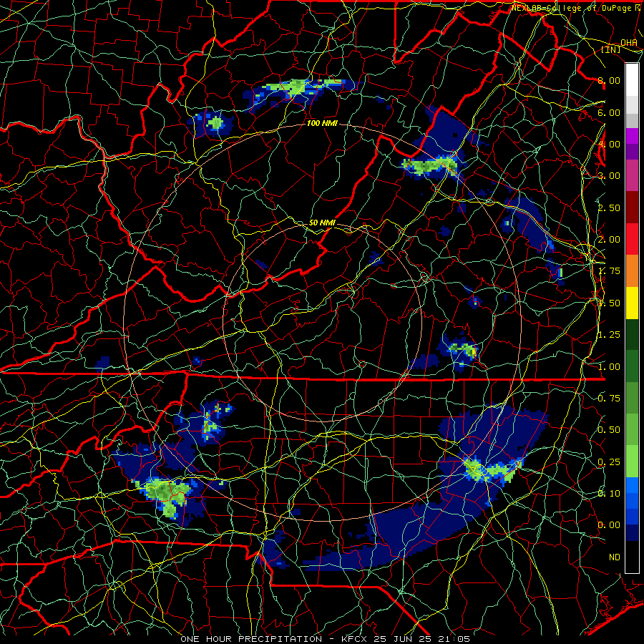Click the '2.00' legend value
The width and height of the screenshot is (644, 644).
(609, 240)
